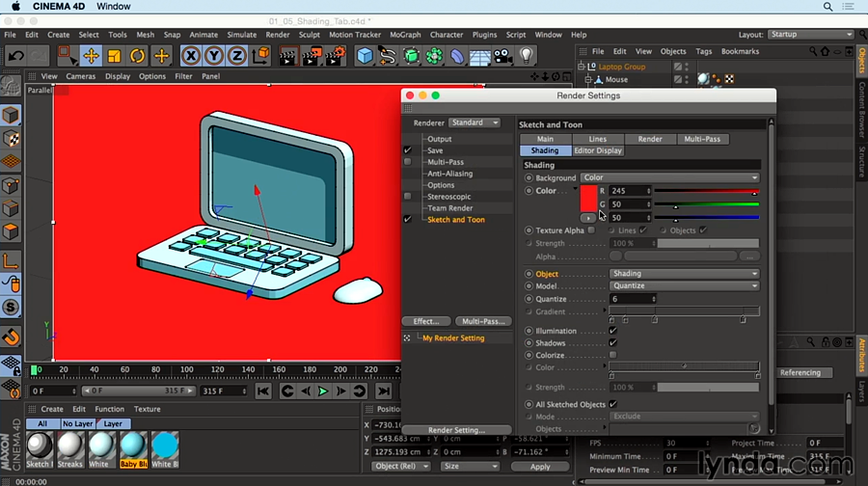868x486 pixels.
Task: Select the Live Selection tool icon
Action: [x=68, y=56]
